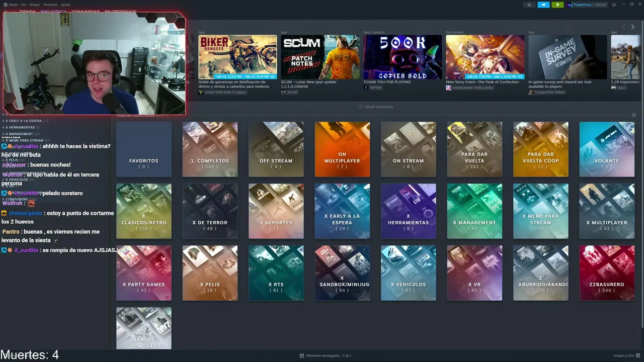Expand X Management sidebar category

point(22,134)
